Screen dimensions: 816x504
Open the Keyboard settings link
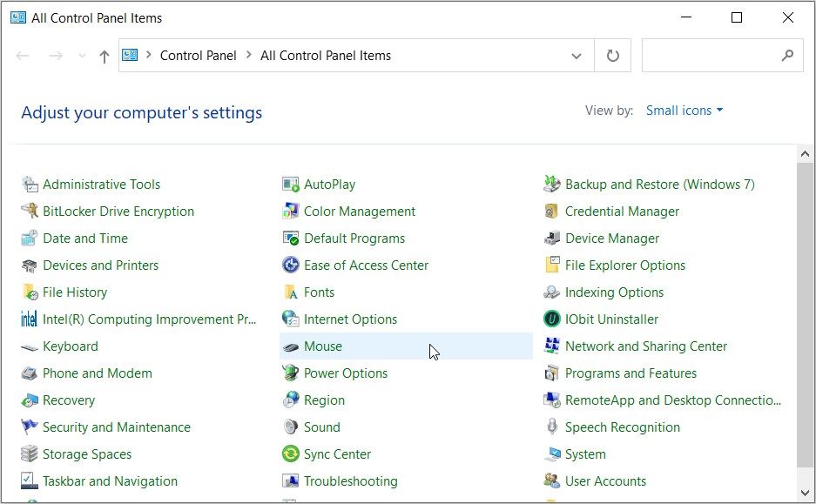pyautogui.click(x=71, y=346)
